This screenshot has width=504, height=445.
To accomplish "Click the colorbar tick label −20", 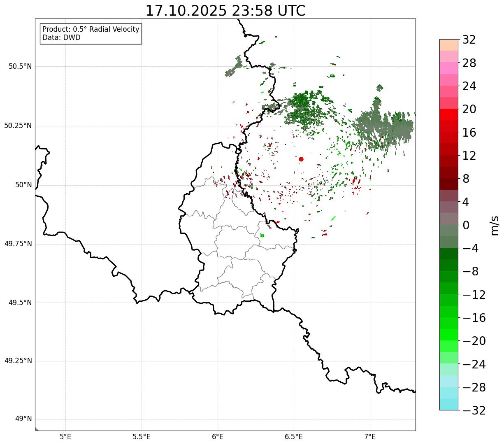I will tap(474, 341).
